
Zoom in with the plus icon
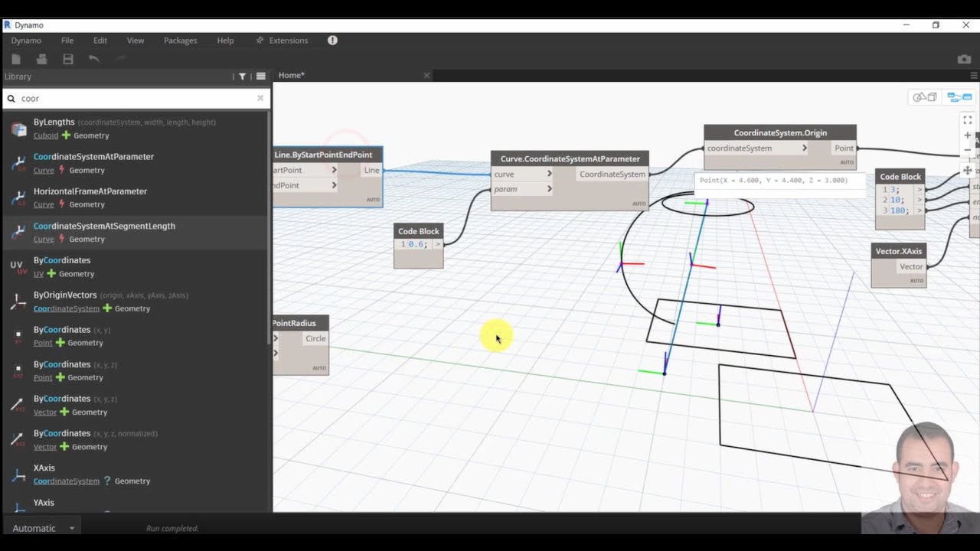[x=968, y=135]
